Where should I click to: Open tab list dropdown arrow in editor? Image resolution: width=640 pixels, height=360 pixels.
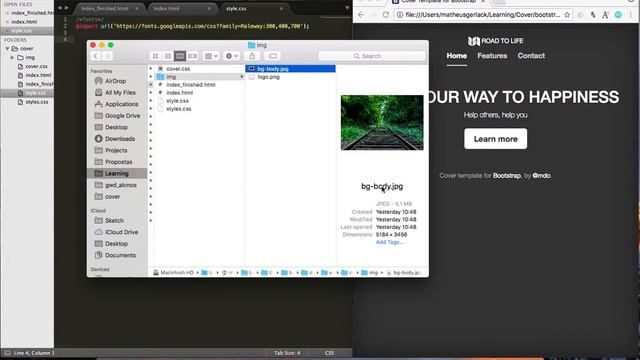click(347, 8)
